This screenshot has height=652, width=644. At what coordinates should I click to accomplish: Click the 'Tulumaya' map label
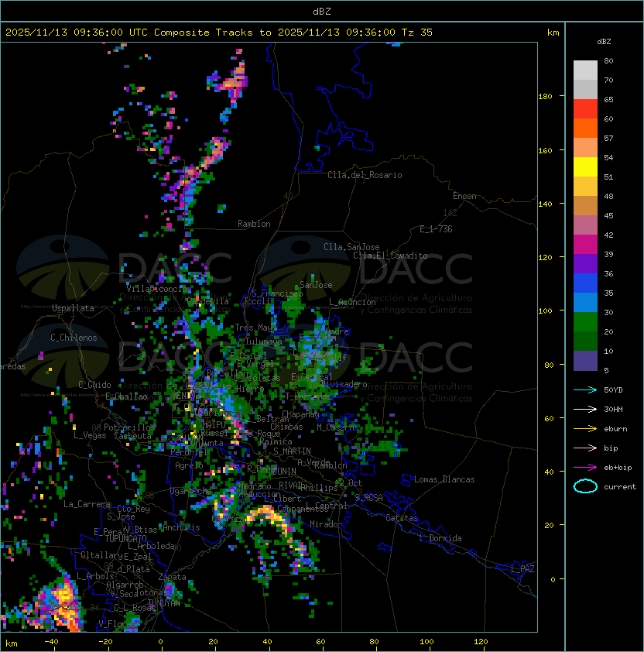(x=264, y=341)
